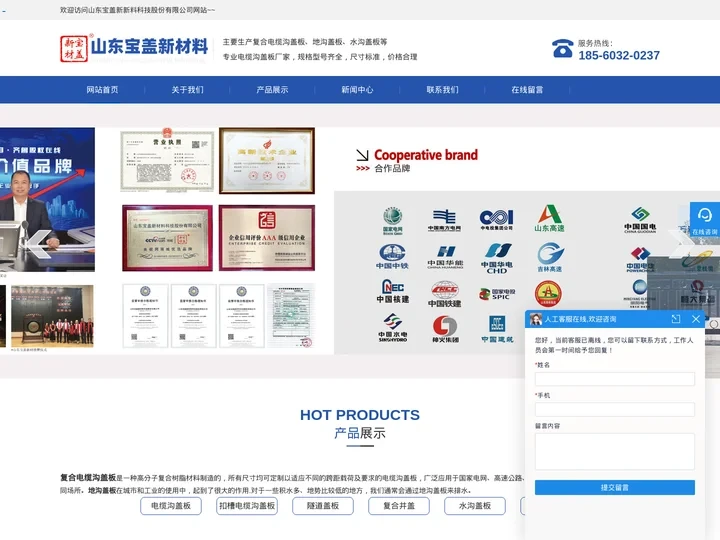View the AAA credit rating plaque image
This screenshot has width=720, height=540.
tap(267, 238)
